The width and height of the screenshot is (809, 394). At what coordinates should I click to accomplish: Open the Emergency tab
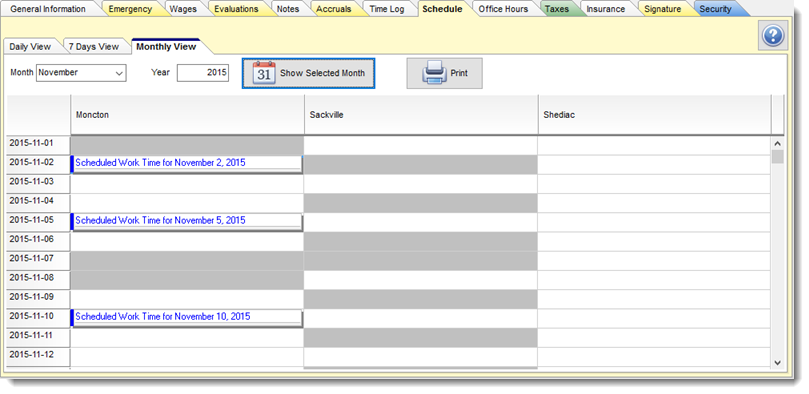[130, 9]
